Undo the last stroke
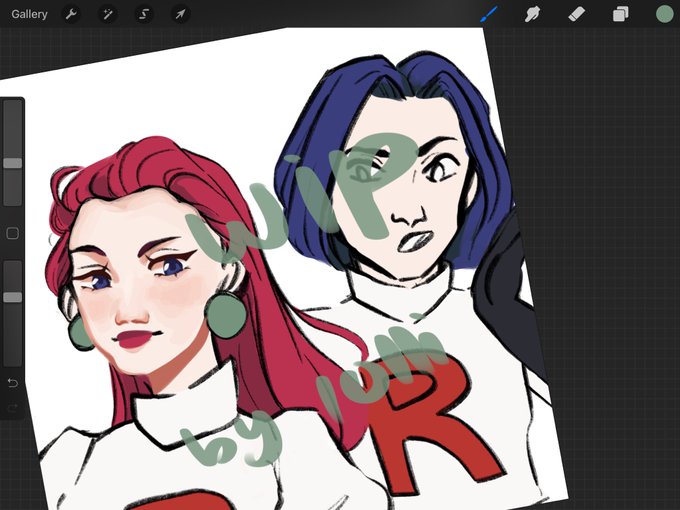The image size is (680, 510). tap(13, 382)
